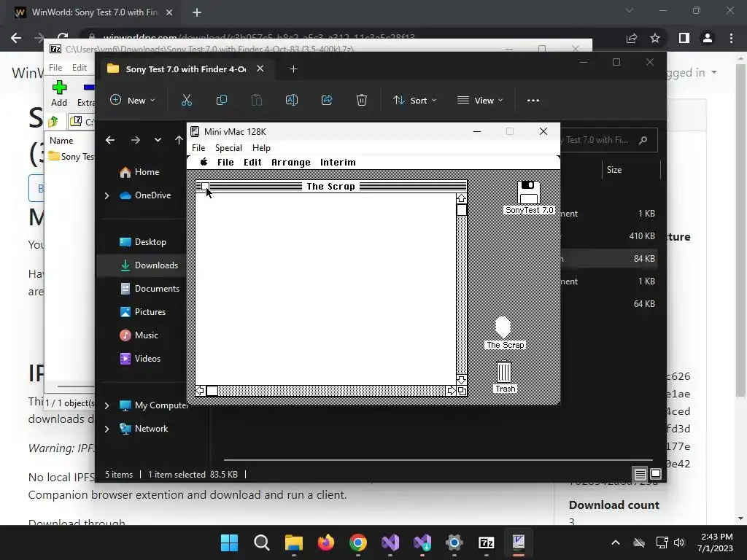Click the Share icon in File Explorer toolbar
This screenshot has width=747, height=560.
(x=327, y=100)
